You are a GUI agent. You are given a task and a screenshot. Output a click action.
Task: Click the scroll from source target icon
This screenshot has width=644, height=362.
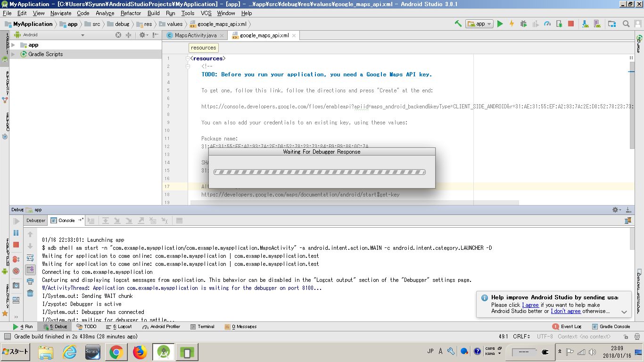[x=118, y=35]
